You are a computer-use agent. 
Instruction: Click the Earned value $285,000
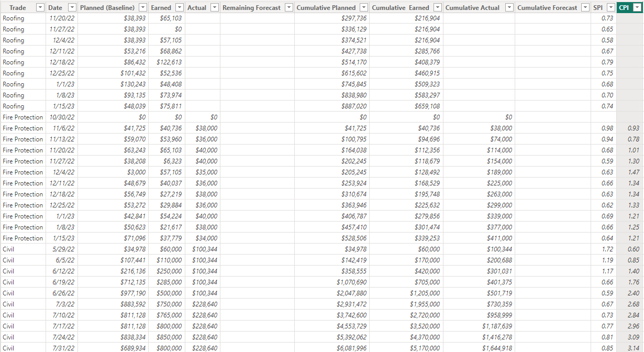tap(170, 282)
